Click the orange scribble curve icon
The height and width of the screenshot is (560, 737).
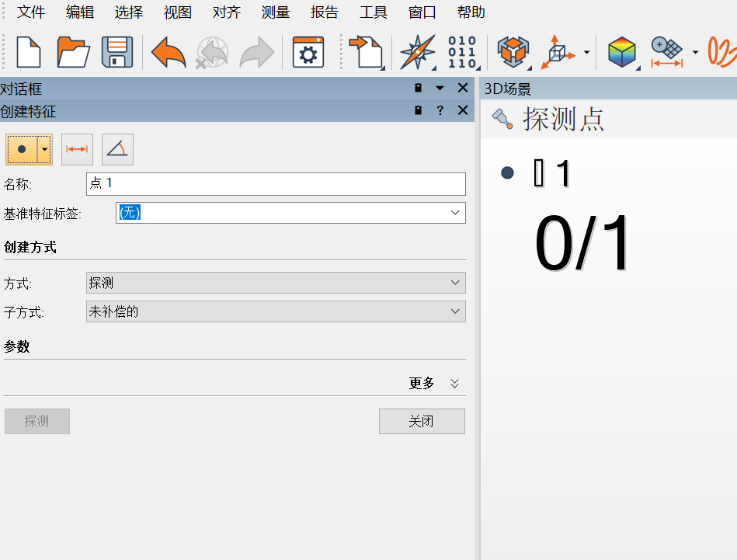pos(722,52)
